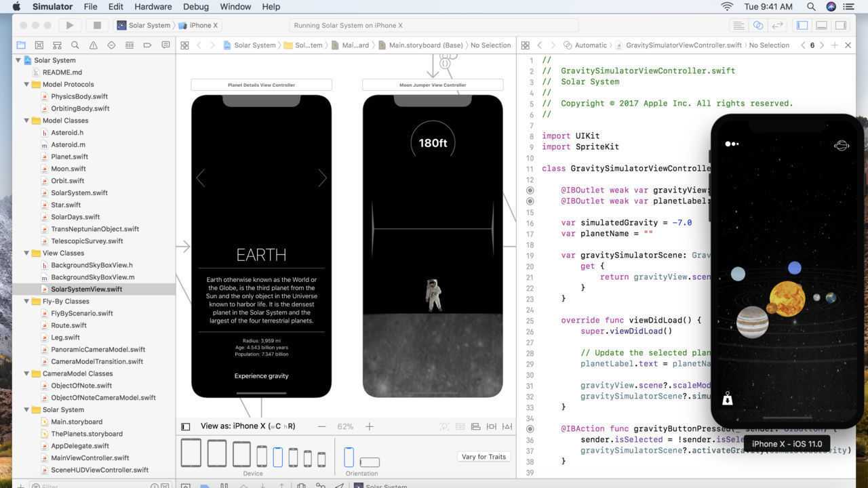Open the Hardware menu
This screenshot has width=868, height=488.
click(x=153, y=7)
